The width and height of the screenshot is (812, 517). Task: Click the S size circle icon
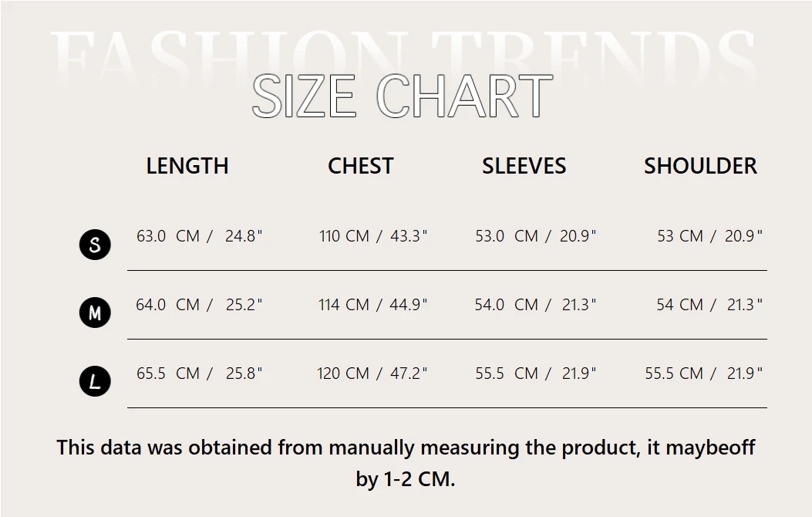coord(95,245)
